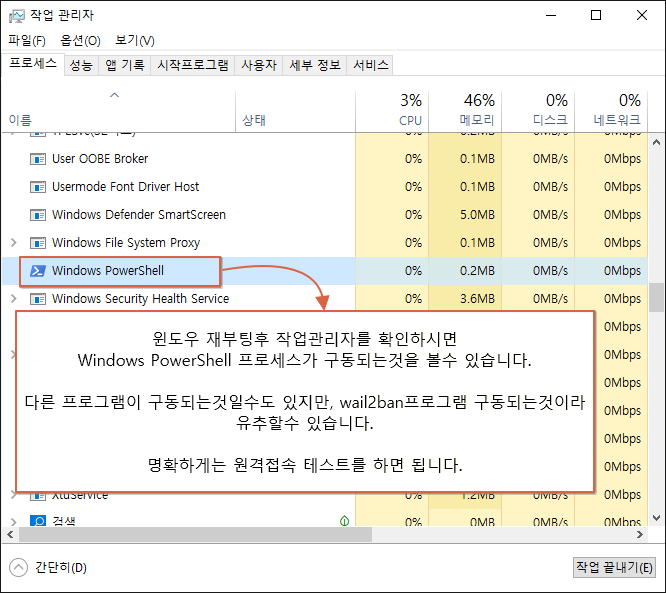Expand the Windows Security Health Service group
The height and width of the screenshot is (593, 666).
click(x=14, y=299)
